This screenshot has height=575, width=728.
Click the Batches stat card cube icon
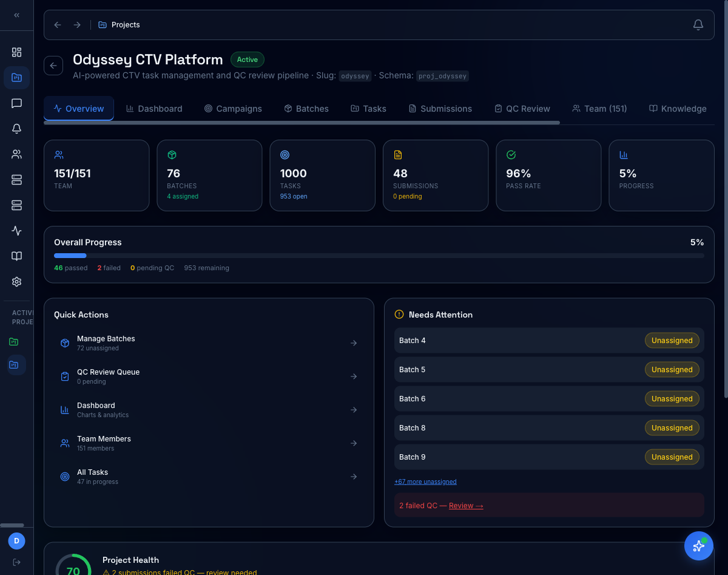[172, 155]
